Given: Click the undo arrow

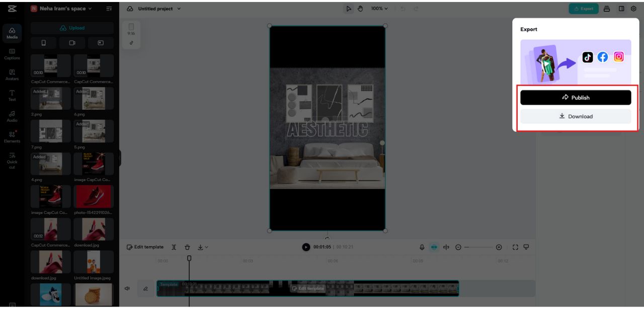Looking at the screenshot, I should click(x=403, y=9).
